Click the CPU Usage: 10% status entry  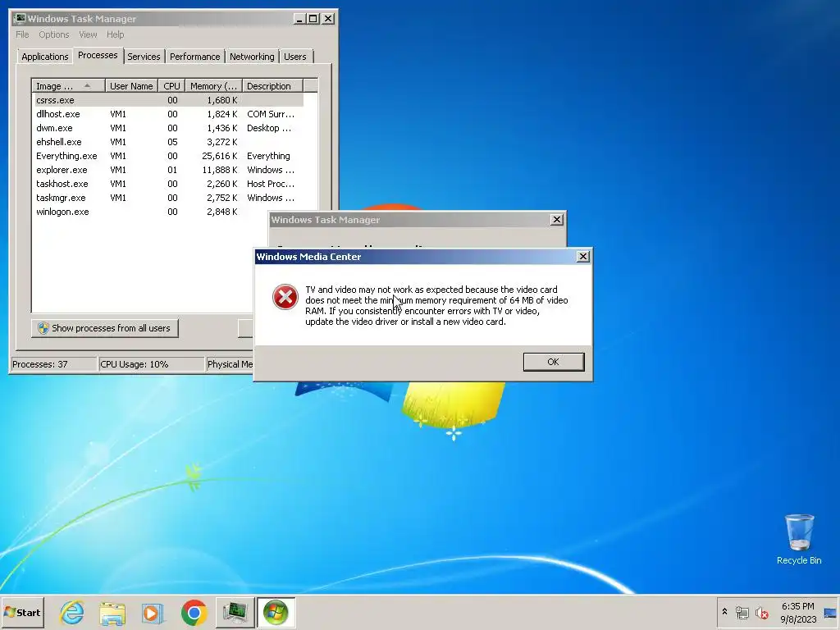(x=152, y=364)
